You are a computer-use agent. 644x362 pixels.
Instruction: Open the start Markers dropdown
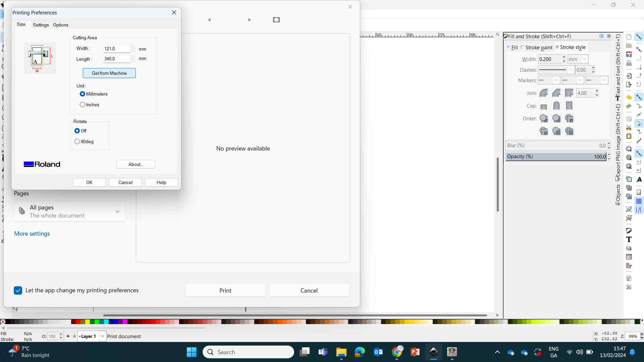[x=549, y=80]
